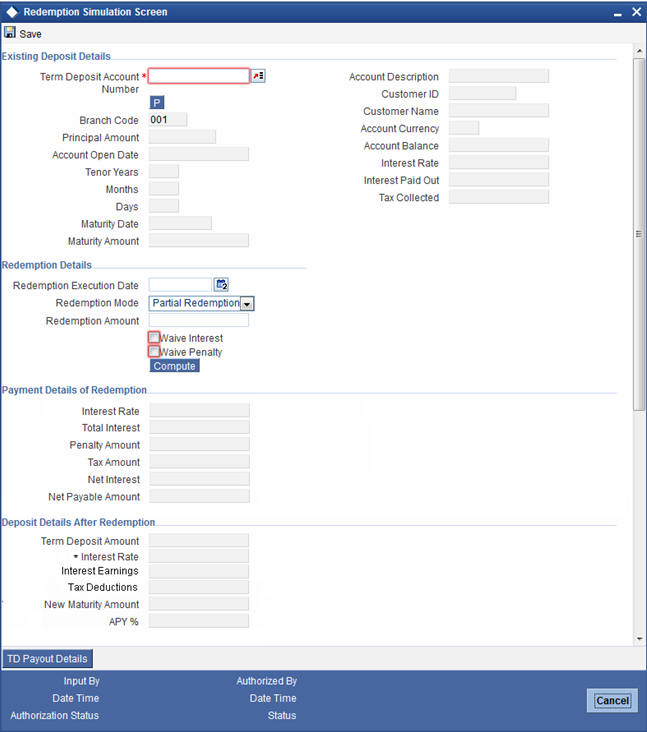
Task: Click the Interest Rate field under Account Balance
Action: [499, 162]
